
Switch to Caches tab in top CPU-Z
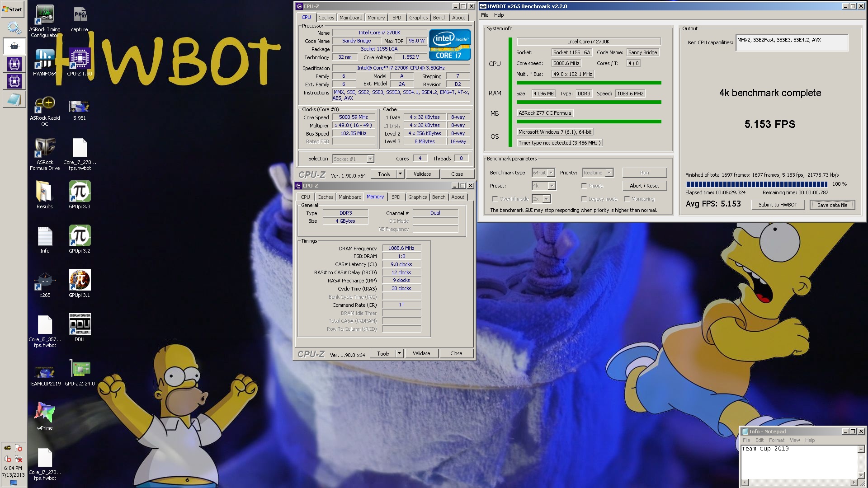[x=326, y=18]
